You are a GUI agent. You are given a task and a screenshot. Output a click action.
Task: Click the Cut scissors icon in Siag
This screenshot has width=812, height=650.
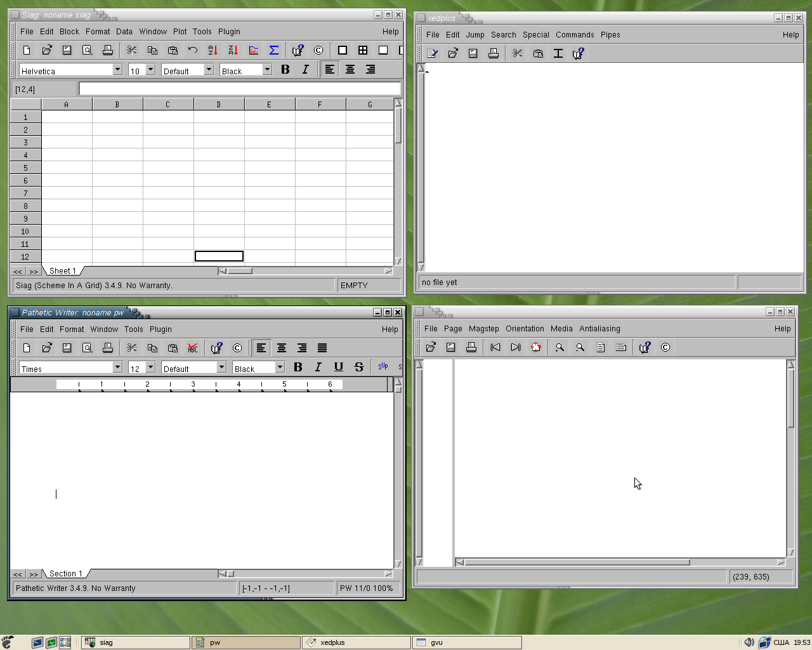coord(132,50)
